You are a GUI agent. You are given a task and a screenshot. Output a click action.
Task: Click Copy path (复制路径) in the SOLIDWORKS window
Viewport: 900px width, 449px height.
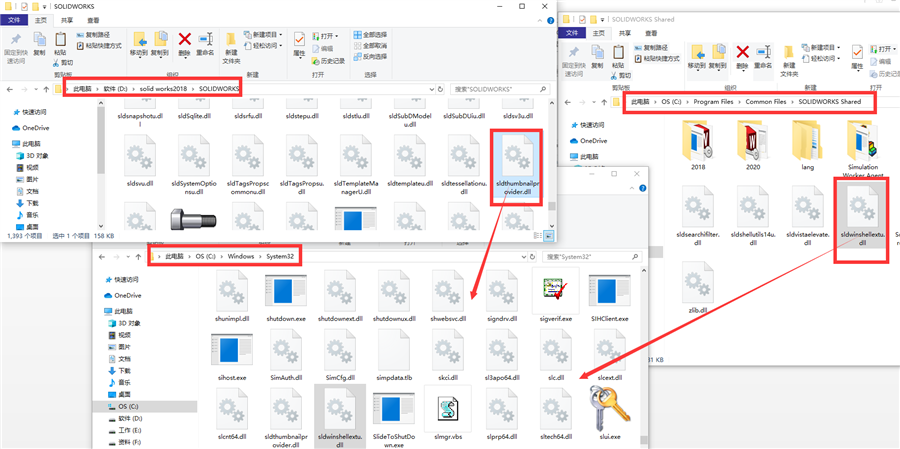pyautogui.click(x=93, y=35)
